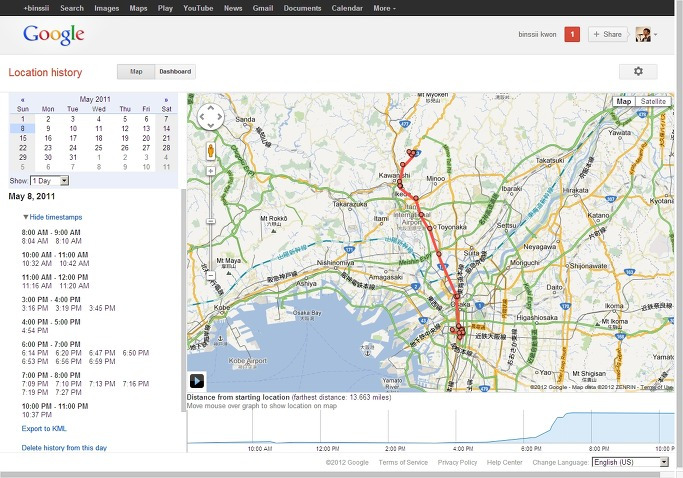
Task: Click the 10:37 PM timestamp
Action: tap(37, 415)
